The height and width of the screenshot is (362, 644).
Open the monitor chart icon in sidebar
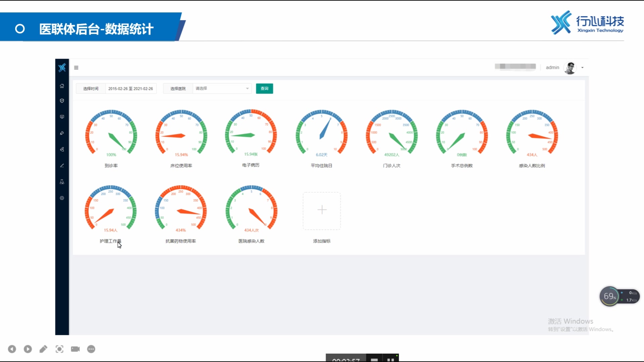(62, 117)
